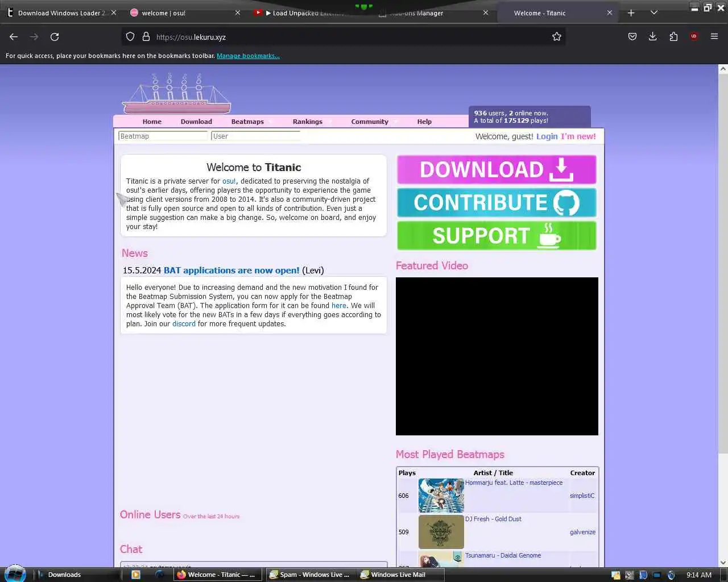Click the Login link
The width and height of the screenshot is (728, 582).
coord(547,136)
